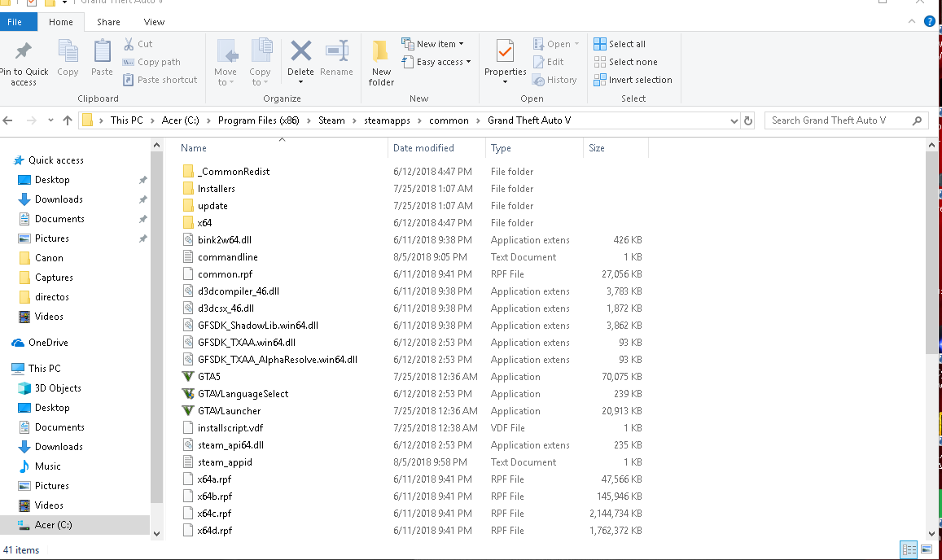Select Quick access in navigation pane
The width and height of the screenshot is (942, 560).
[x=56, y=160]
